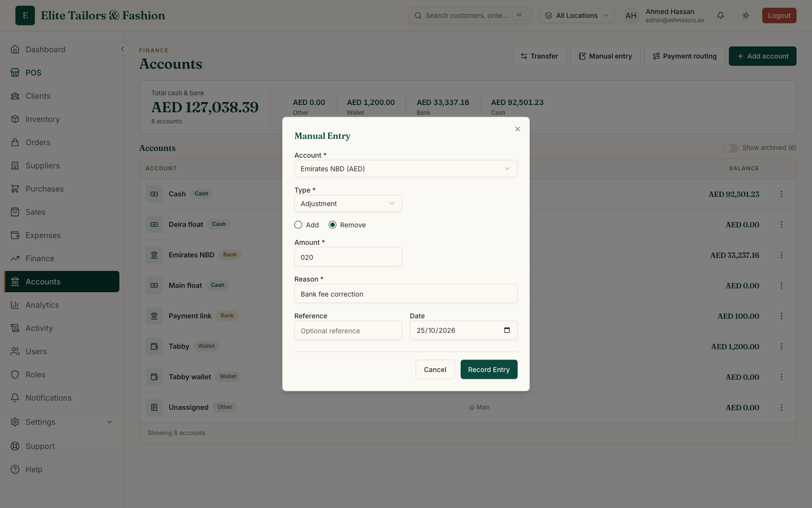Screen dimensions: 812x508
Task: Click the Elite Tailors logo icon
Action: (25, 15)
